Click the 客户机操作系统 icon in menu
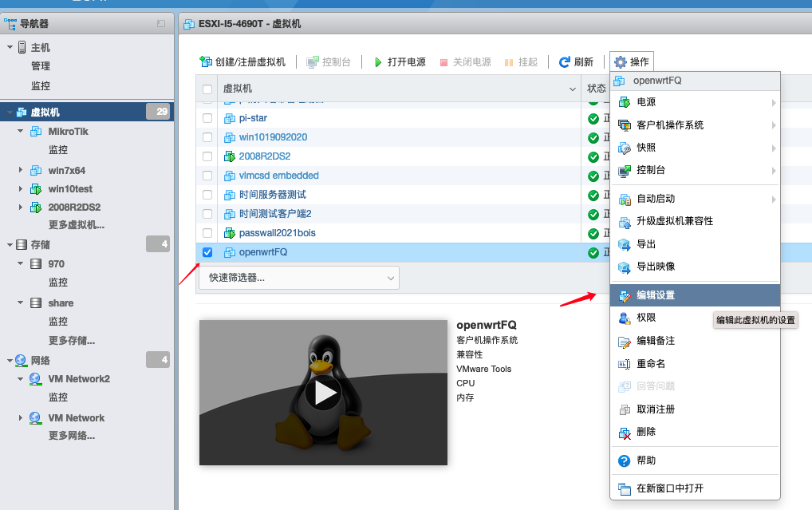 pyautogui.click(x=625, y=125)
